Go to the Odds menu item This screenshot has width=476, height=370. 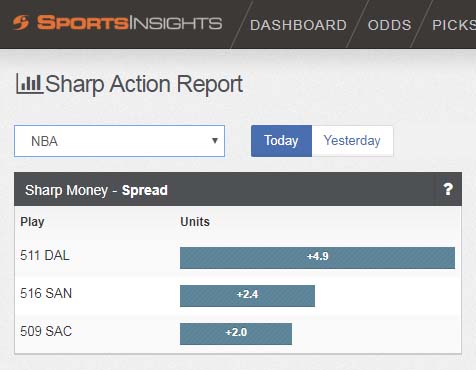[389, 25]
